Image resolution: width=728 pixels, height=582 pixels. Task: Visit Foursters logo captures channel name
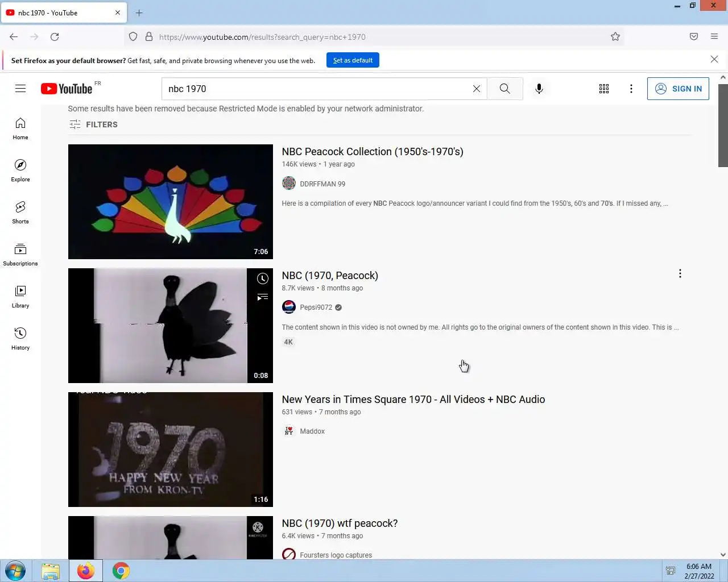tap(336, 555)
